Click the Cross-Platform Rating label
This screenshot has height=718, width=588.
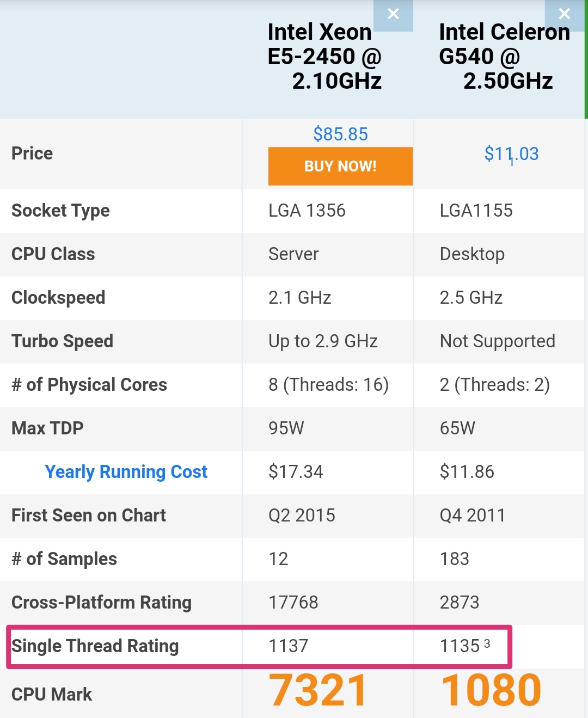click(x=101, y=603)
